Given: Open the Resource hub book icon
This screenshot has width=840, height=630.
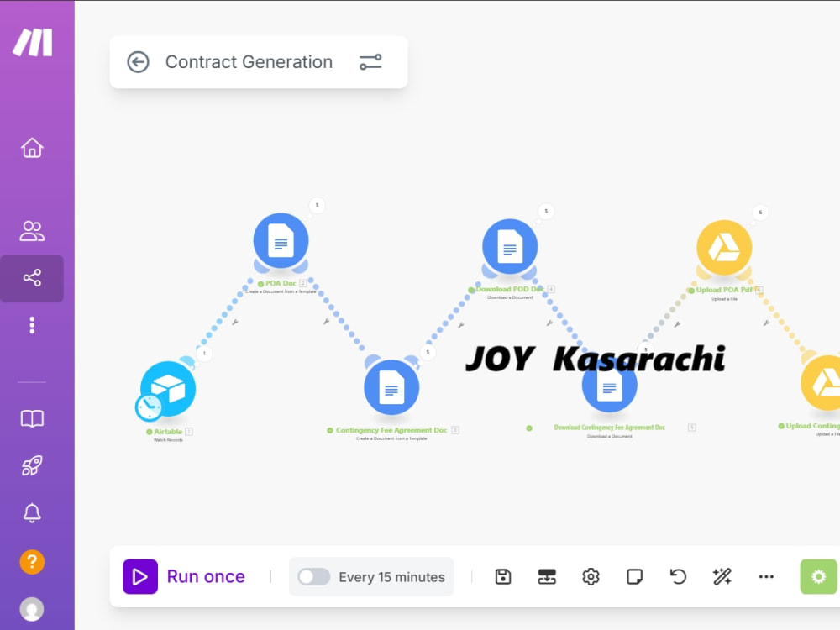Looking at the screenshot, I should [x=32, y=418].
